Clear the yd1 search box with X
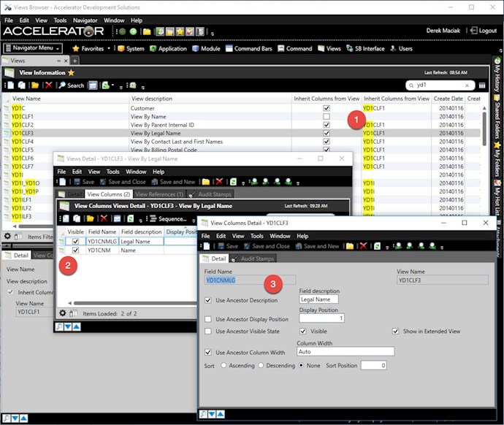Viewport: 504px width, 425px height. (467, 85)
